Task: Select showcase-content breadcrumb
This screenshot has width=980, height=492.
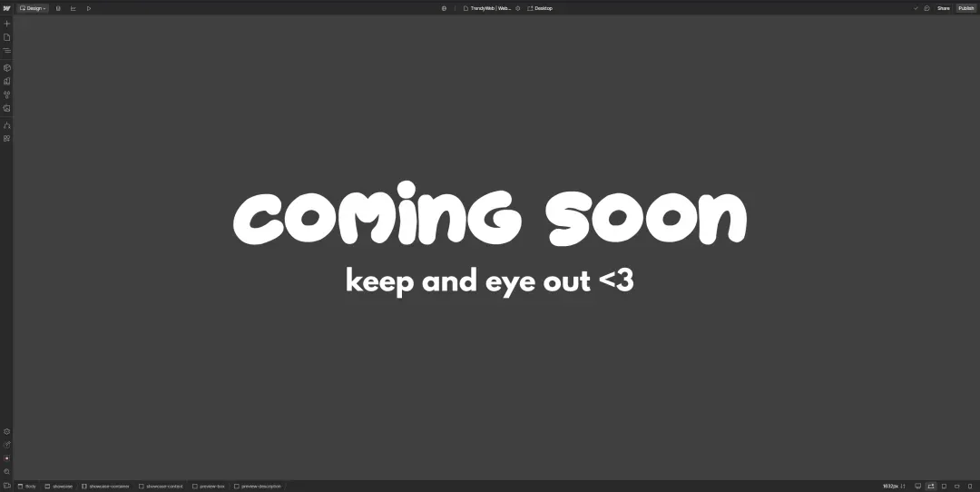Action: pyautogui.click(x=162, y=486)
